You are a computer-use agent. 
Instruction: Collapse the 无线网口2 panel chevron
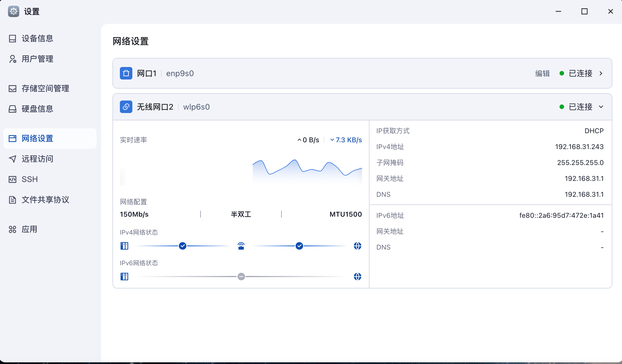[x=601, y=107]
